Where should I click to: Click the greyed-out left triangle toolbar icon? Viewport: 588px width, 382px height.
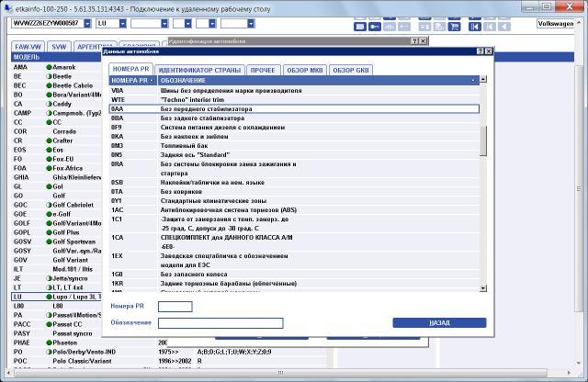click(504, 27)
